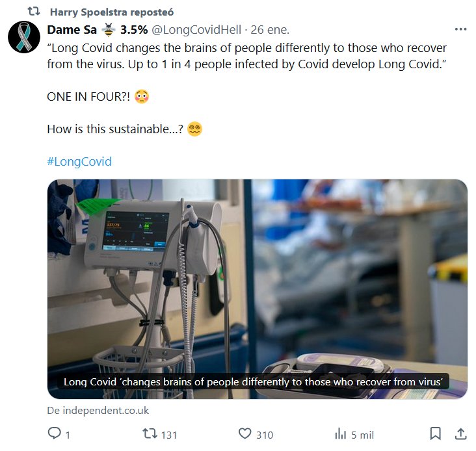Open the hospital monitor article image
Screen dimensions: 476x451
point(257,273)
